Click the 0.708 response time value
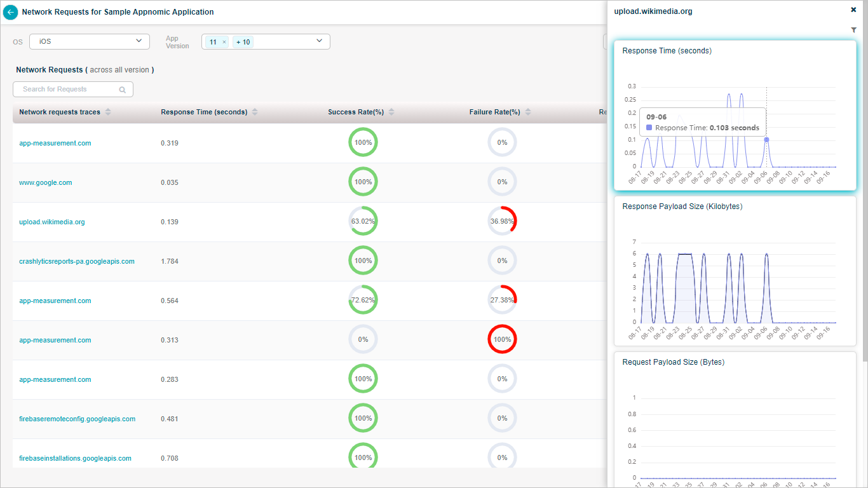Screen dimensions: 868x488 pyautogui.click(x=170, y=458)
